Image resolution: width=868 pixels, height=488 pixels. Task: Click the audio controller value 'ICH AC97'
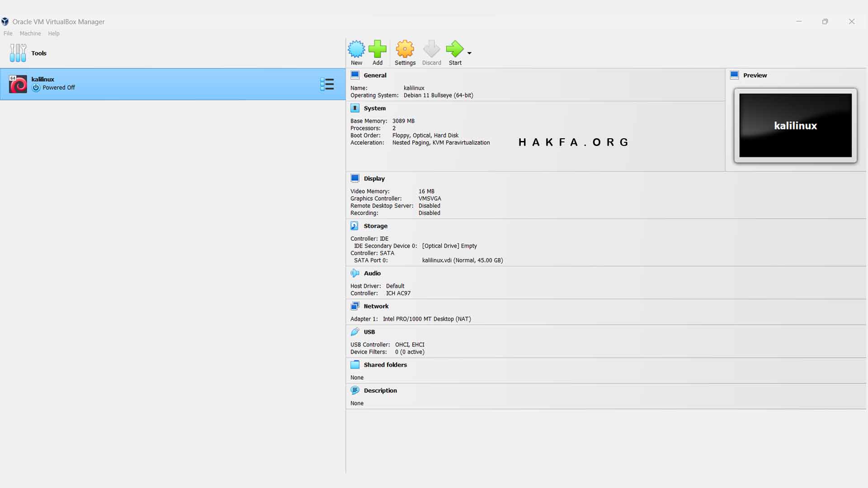pyautogui.click(x=398, y=293)
